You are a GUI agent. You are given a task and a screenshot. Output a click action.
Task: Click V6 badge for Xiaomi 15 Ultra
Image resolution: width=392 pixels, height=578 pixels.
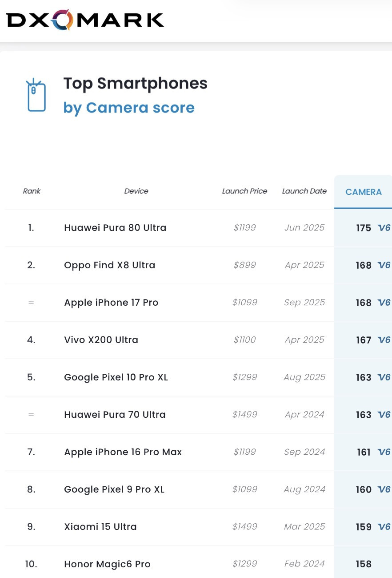[384, 527]
